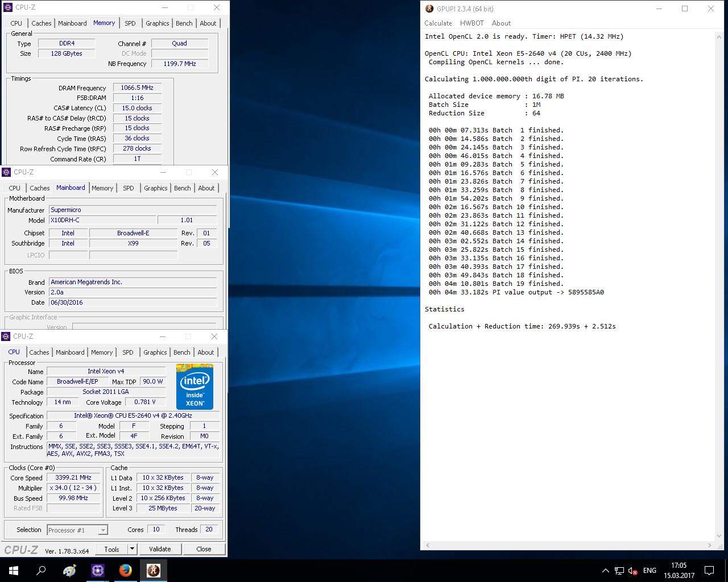
Task: Open the HWBOT menu in GPUPI
Action: 471,23
